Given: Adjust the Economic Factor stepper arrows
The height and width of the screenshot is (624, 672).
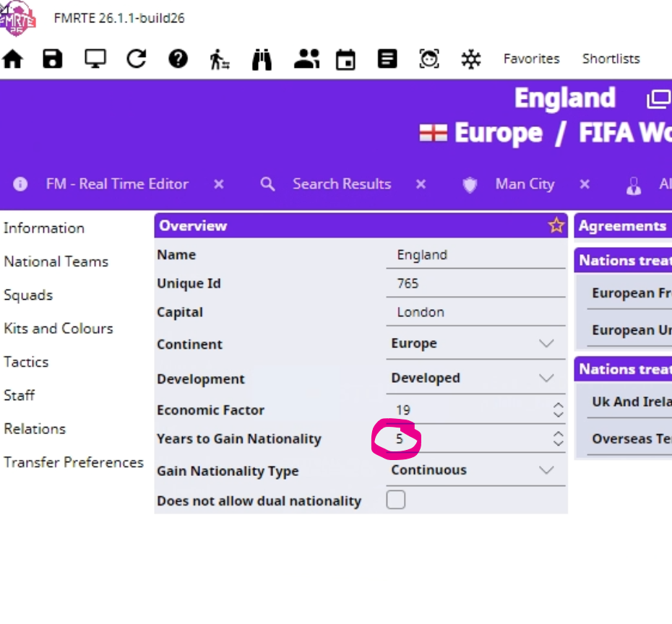Looking at the screenshot, I should pos(558,410).
